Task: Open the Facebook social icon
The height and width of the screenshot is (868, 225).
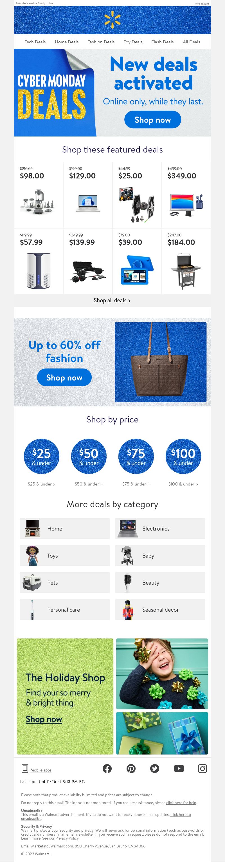Action: click(107, 769)
